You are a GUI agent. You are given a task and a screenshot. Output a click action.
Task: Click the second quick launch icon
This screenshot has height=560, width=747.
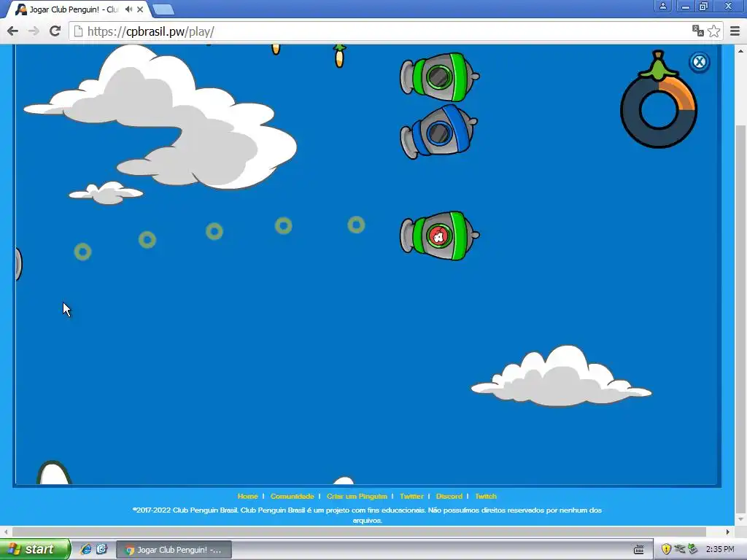(101, 549)
